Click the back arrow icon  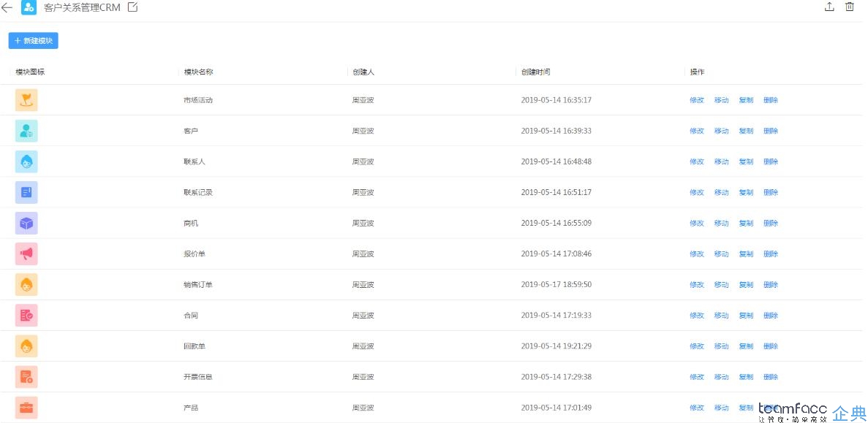7,8
